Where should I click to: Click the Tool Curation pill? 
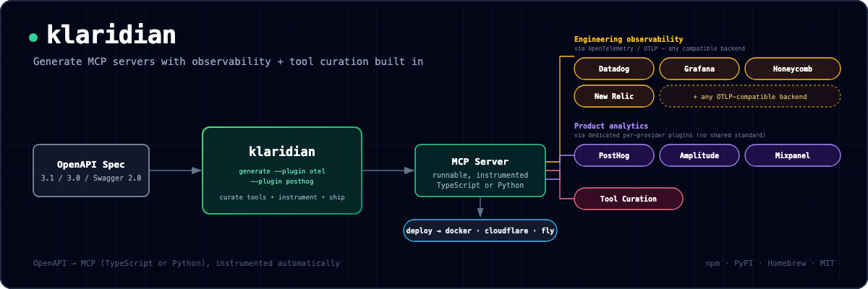coord(629,199)
